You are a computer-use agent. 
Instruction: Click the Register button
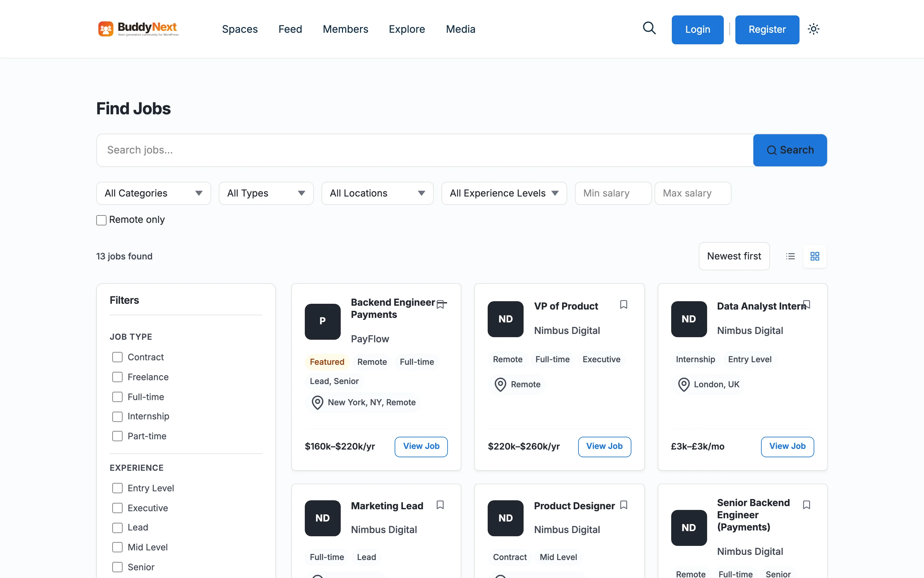point(767,30)
